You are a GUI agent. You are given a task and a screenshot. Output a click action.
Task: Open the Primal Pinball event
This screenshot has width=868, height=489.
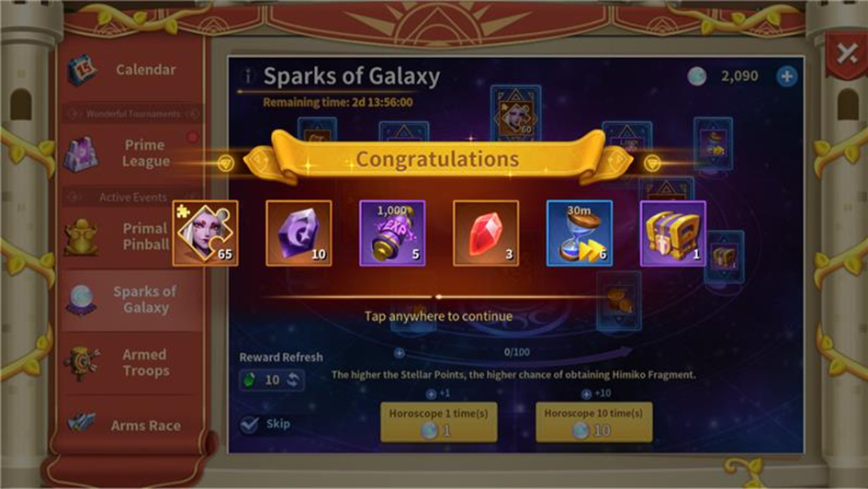click(131, 236)
